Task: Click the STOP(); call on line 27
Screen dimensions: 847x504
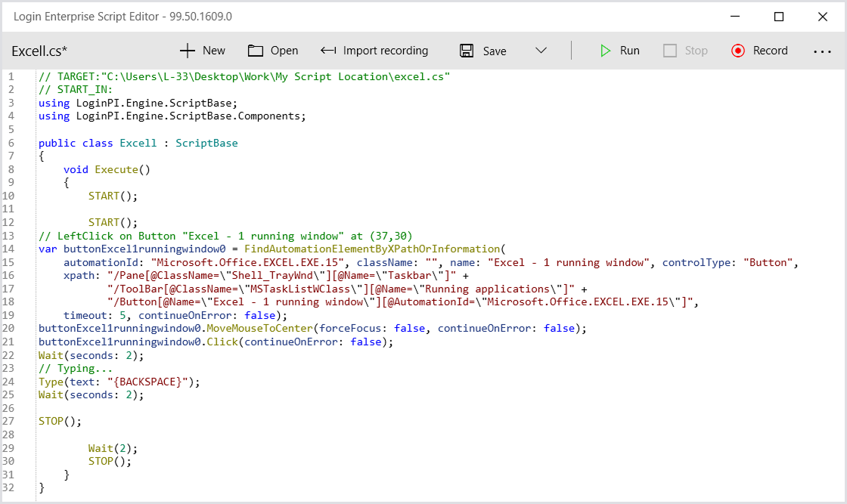Action: click(60, 421)
